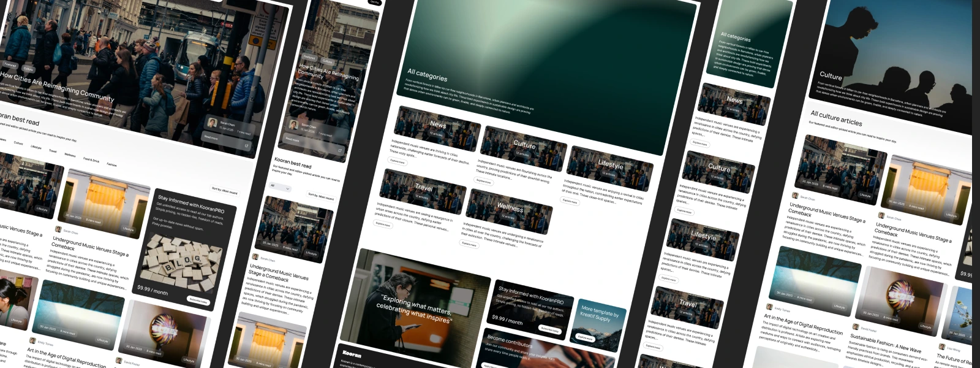This screenshot has width=980, height=368.
Task: Click Subscribe today on categories page KooranPRO card
Action: [x=549, y=329]
